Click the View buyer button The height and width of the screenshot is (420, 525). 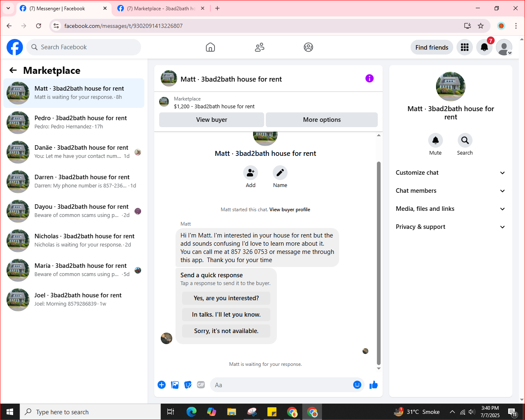[x=212, y=120]
